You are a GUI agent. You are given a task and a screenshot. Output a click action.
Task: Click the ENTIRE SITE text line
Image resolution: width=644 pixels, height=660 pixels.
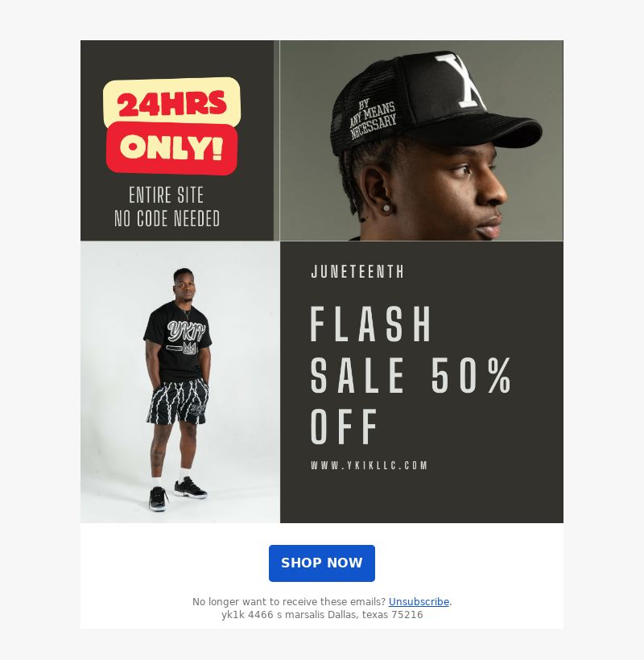(x=167, y=195)
